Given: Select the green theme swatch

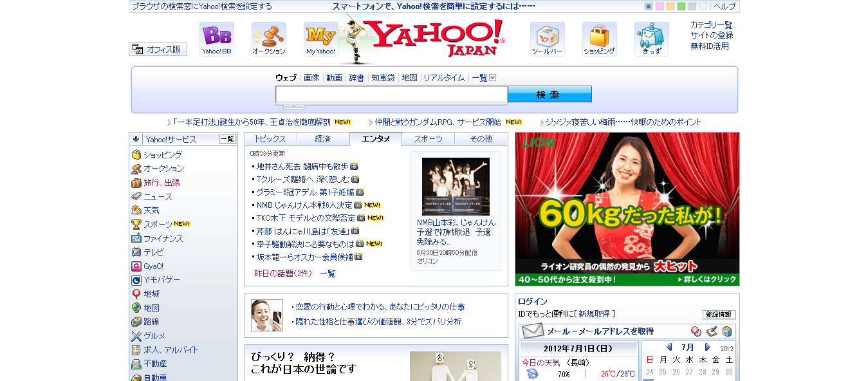Looking at the screenshot, I should [681, 6].
